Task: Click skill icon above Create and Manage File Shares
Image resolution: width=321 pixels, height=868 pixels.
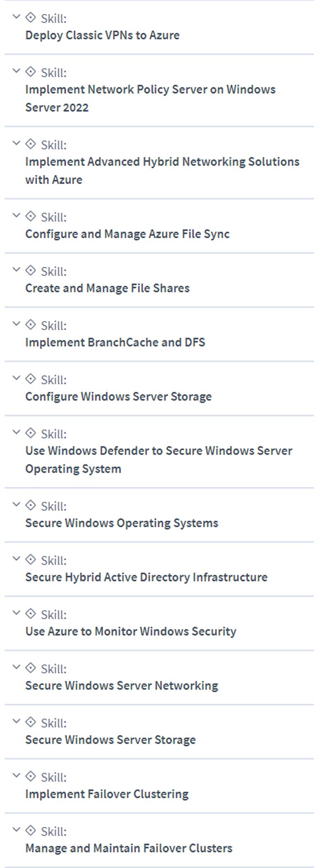Action: coord(30,270)
